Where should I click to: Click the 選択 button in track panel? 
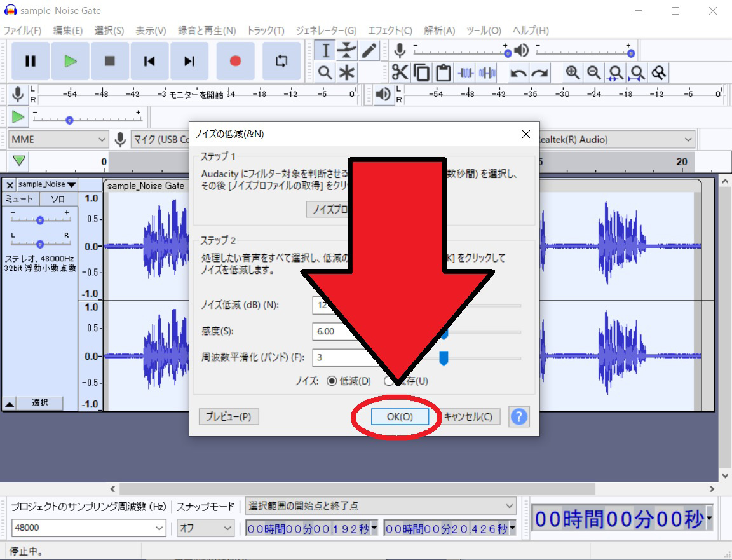39,402
